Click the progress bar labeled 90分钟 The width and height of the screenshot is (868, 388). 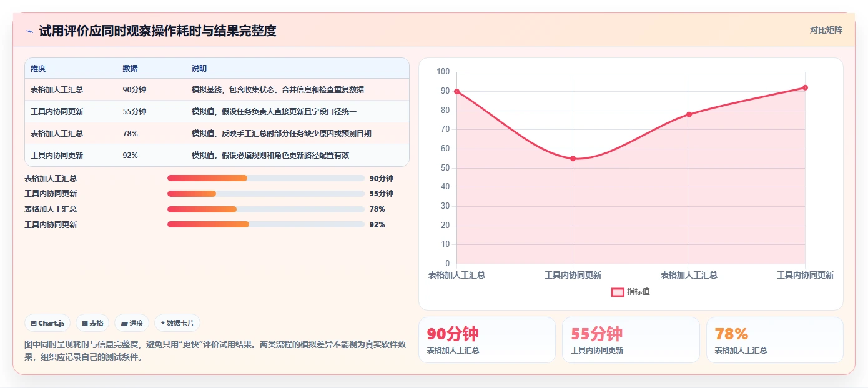[266, 178]
